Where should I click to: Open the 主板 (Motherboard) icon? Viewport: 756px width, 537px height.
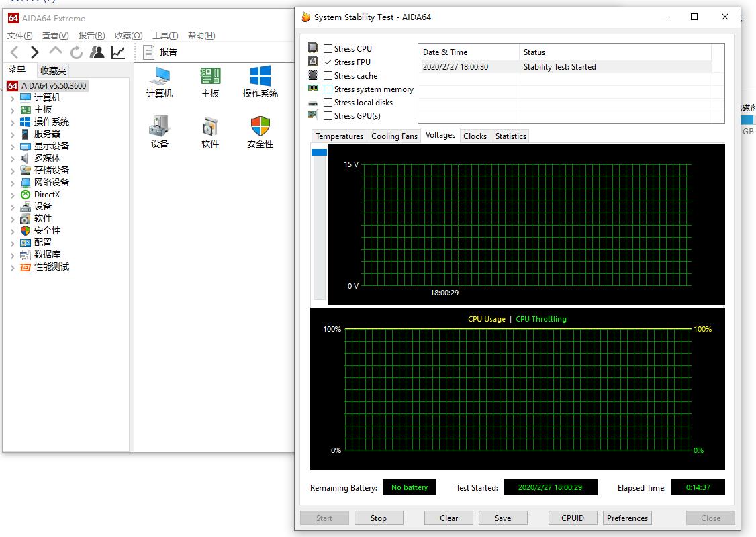click(210, 77)
